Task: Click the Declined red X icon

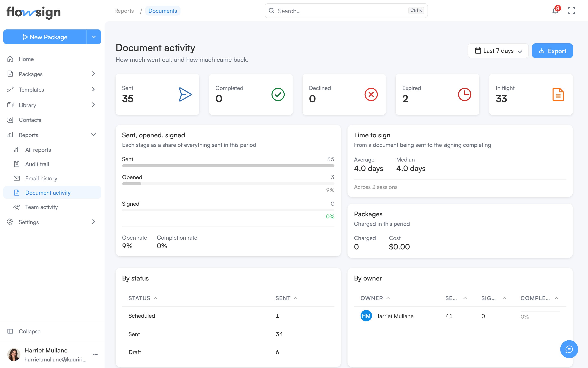Action: click(371, 94)
